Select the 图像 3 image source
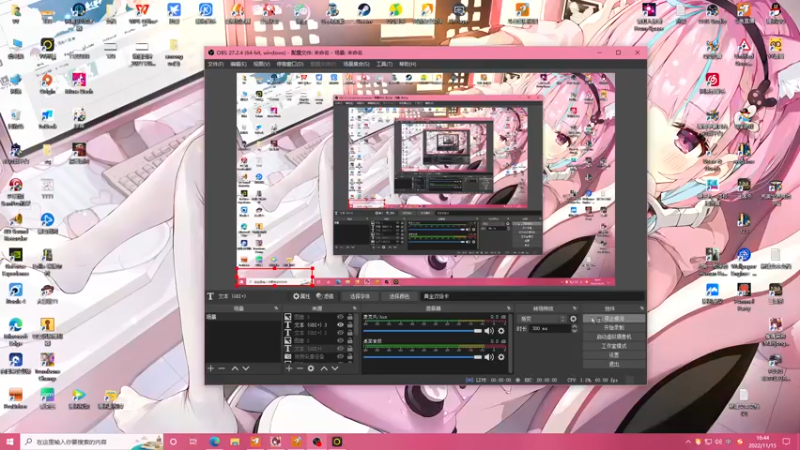Viewport: 800px width, 450px height. 309,317
